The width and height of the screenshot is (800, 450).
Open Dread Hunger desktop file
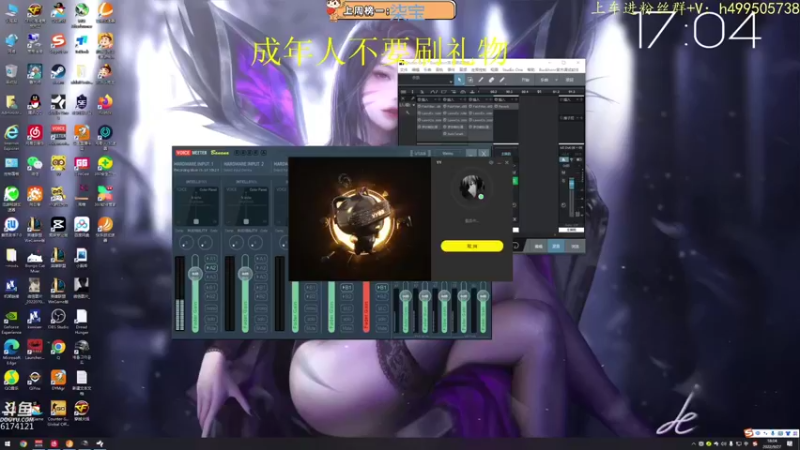click(x=82, y=316)
